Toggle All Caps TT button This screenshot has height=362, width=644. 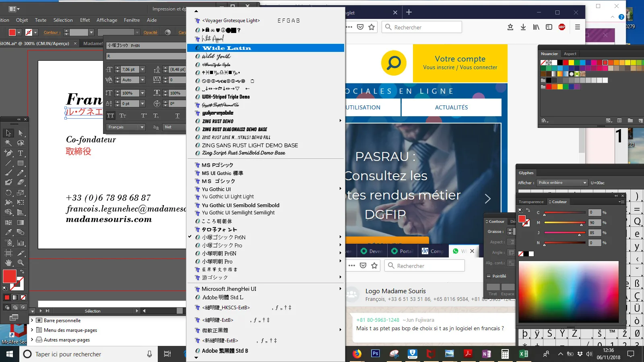point(111,115)
